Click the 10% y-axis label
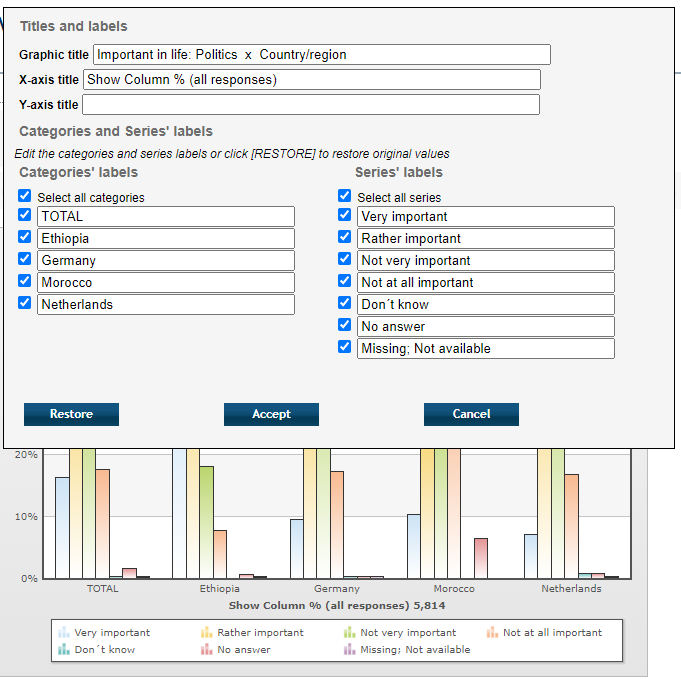681x679 pixels. (26, 517)
